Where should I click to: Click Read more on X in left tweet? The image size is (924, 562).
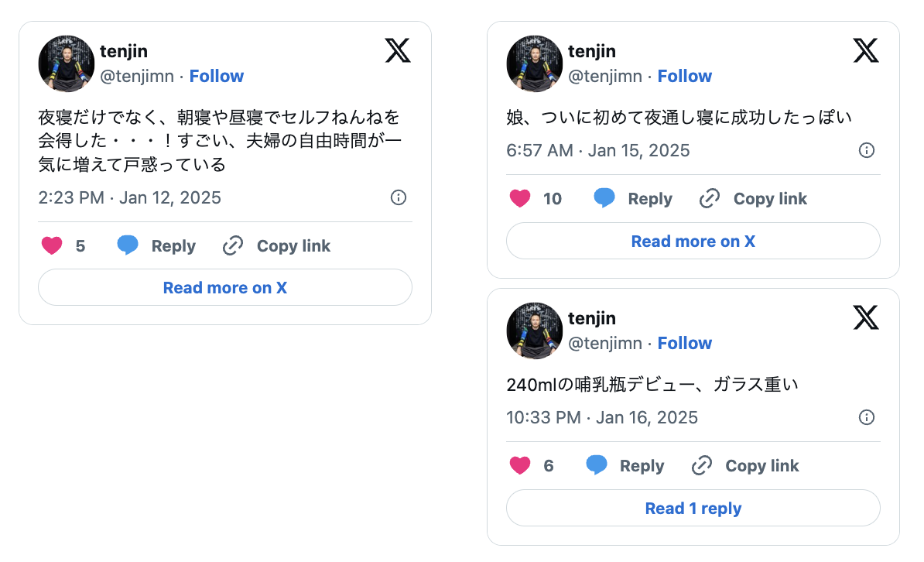point(224,288)
